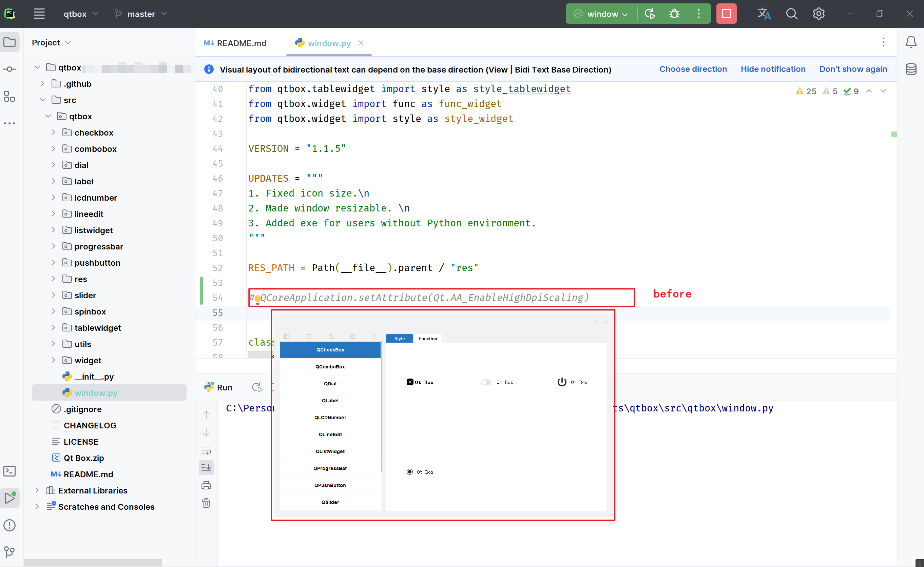The width and height of the screenshot is (924, 567).
Task: Open the Database tool window
Action: tap(911, 69)
